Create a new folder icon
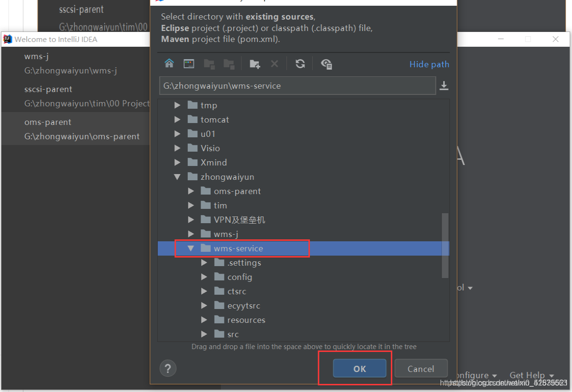572x392 pixels. pos(255,63)
